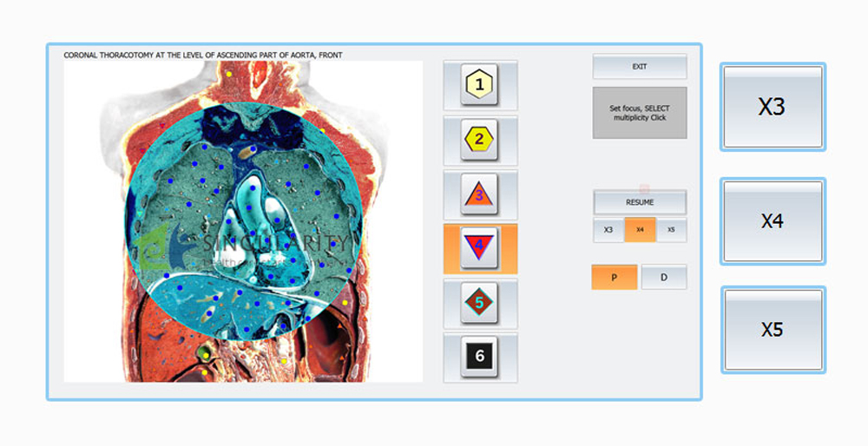Click the 'Set focus, SELECT multiplicity' message box
This screenshot has width=868, height=446.
(x=640, y=113)
